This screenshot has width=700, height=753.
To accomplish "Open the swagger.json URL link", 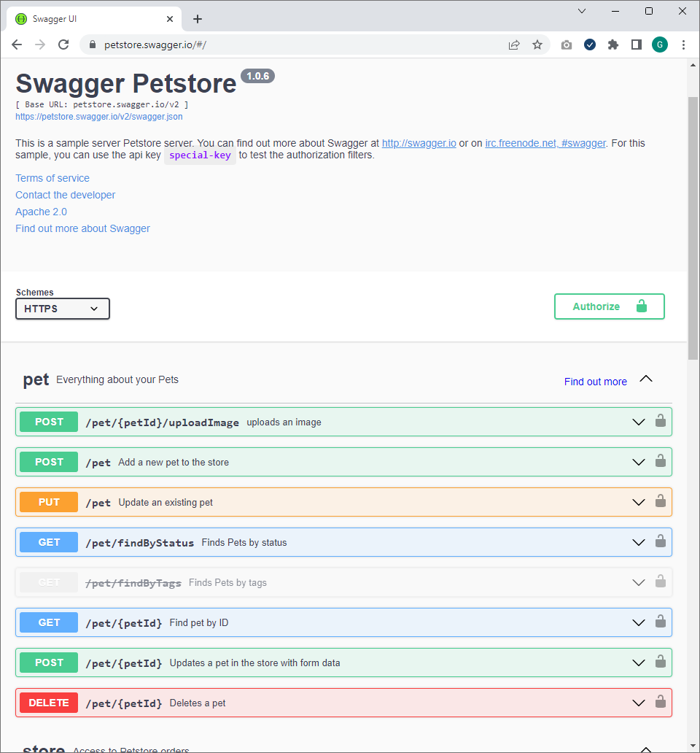I will pyautogui.click(x=99, y=117).
